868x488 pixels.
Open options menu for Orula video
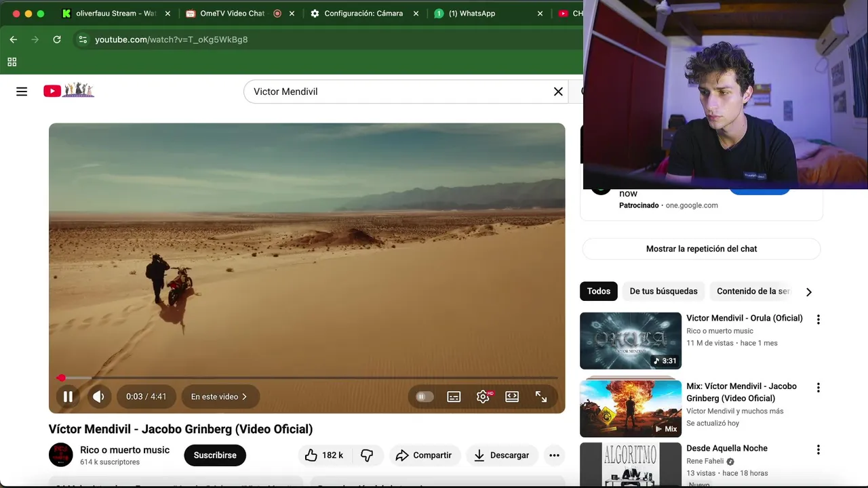tap(818, 320)
